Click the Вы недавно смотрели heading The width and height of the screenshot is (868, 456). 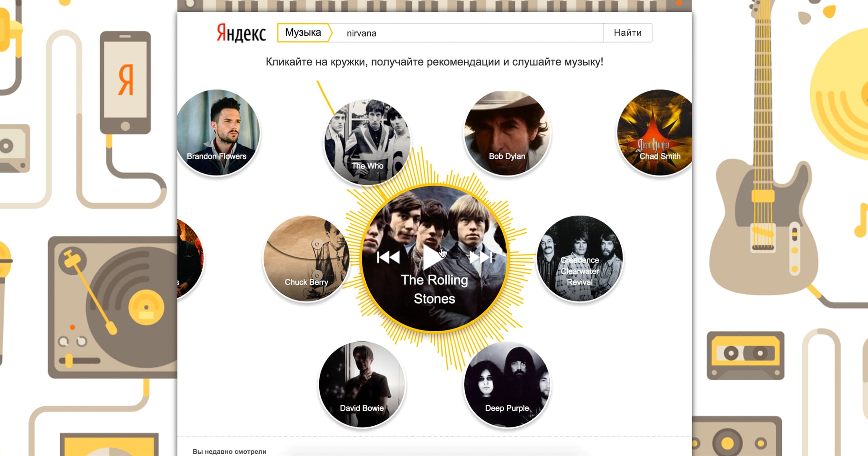229,451
